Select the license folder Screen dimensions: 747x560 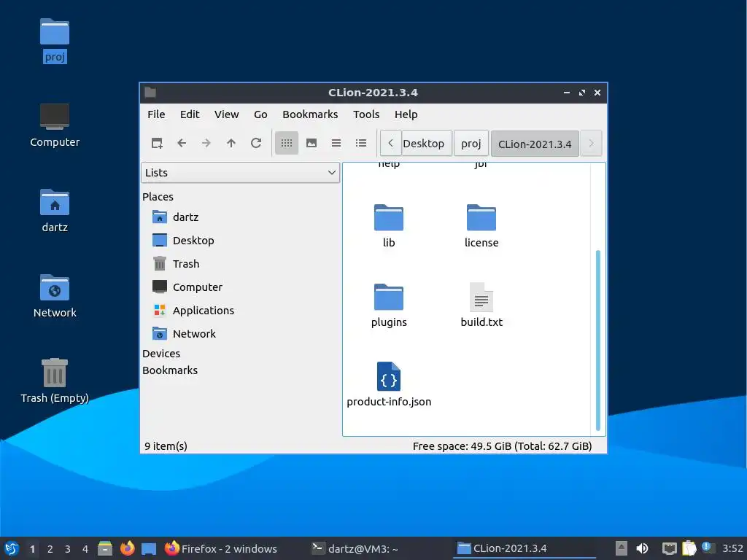pos(481,226)
